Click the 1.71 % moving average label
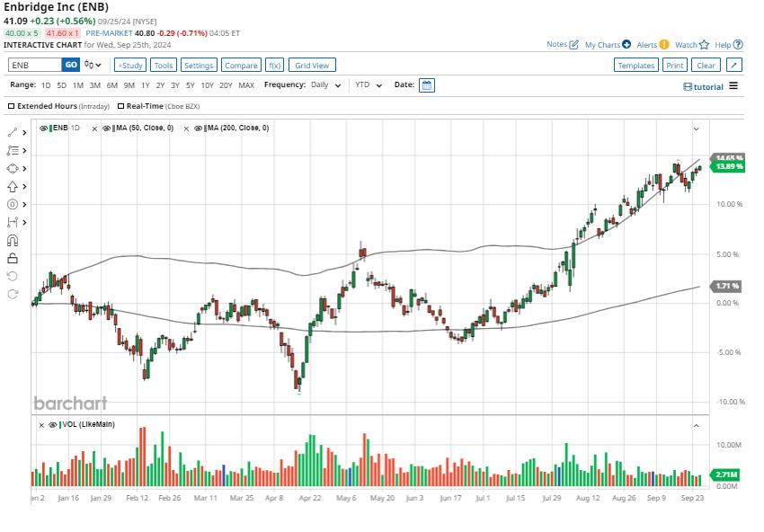The image size is (764, 532). [x=727, y=286]
